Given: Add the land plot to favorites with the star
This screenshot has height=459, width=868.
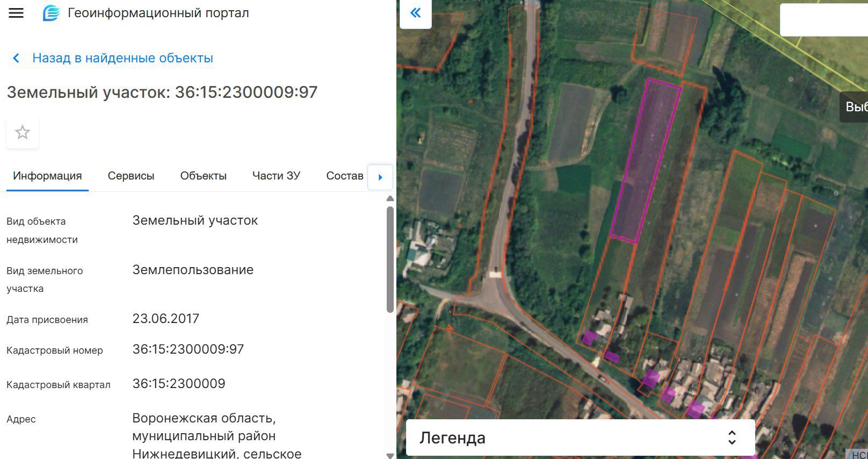Looking at the screenshot, I should point(23,132).
